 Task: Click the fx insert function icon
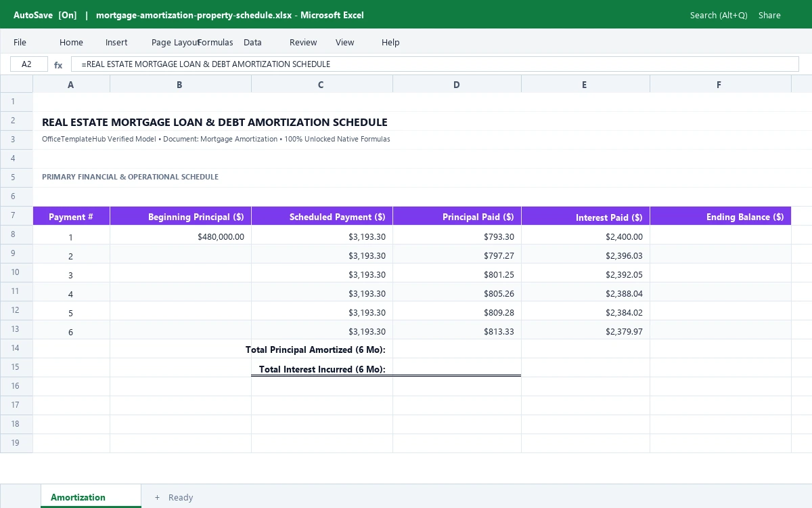(x=58, y=65)
